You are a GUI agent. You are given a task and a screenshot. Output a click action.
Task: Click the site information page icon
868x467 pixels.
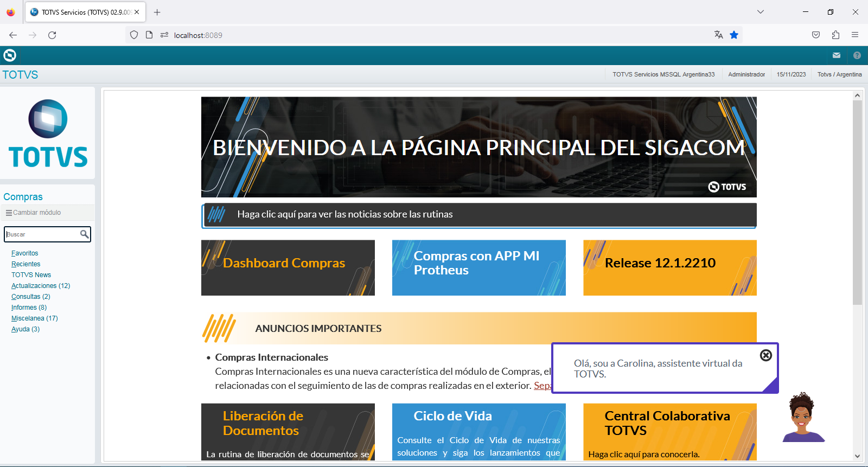coord(149,35)
